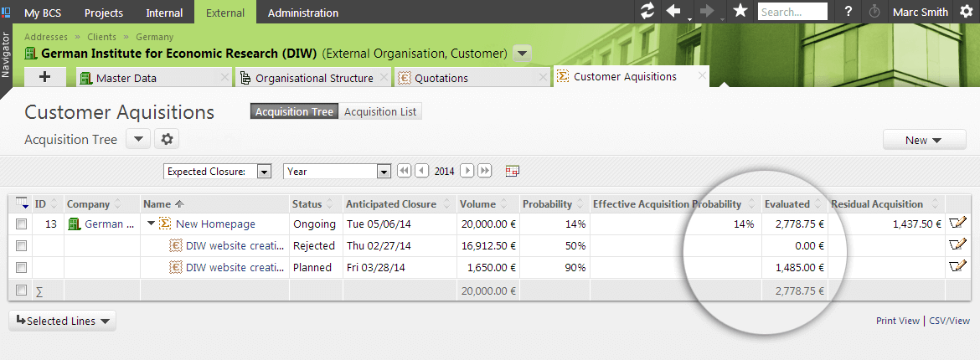The image size is (980, 360).
Task: Open the Expected Closure dropdown
Action: tap(217, 172)
